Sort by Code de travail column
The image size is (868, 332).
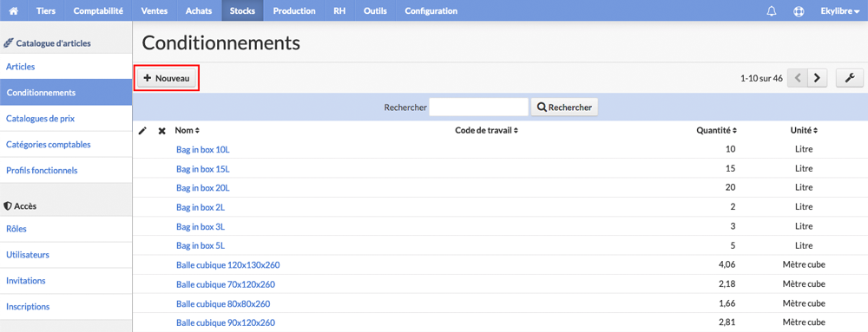(487, 131)
